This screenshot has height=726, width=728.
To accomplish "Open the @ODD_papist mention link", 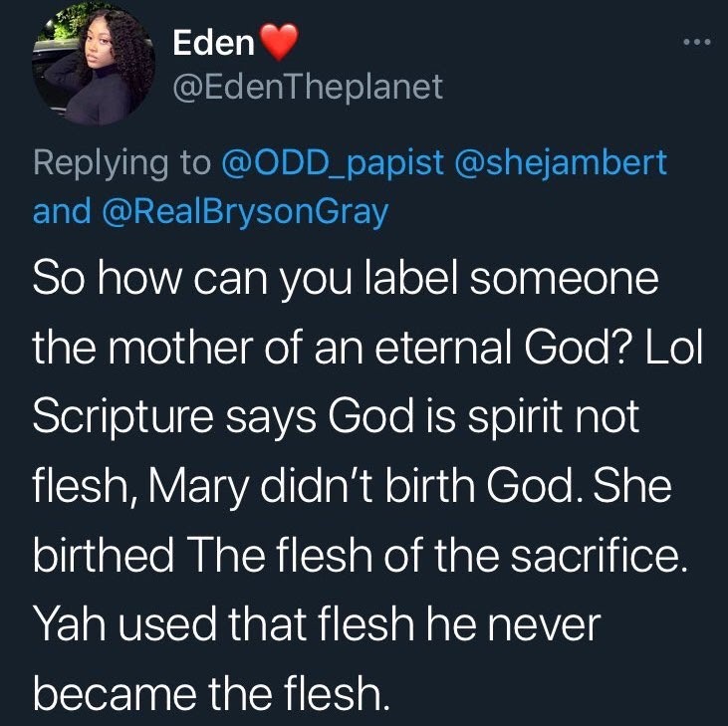I will tap(333, 163).
